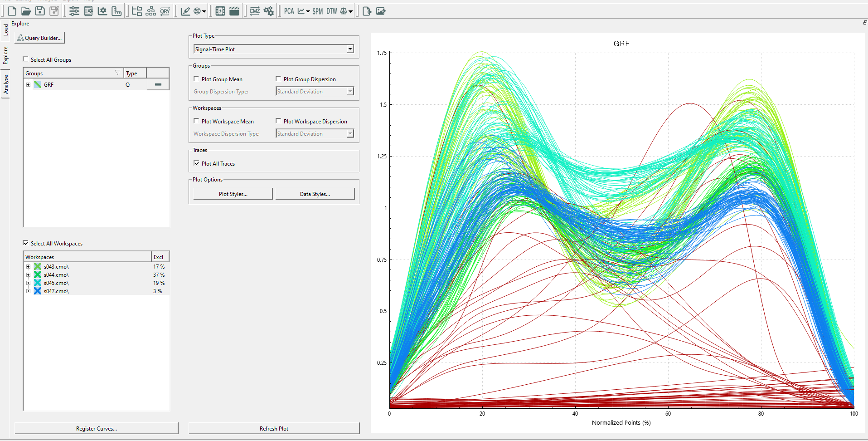Click the line chart toolbar icon

coord(301,11)
